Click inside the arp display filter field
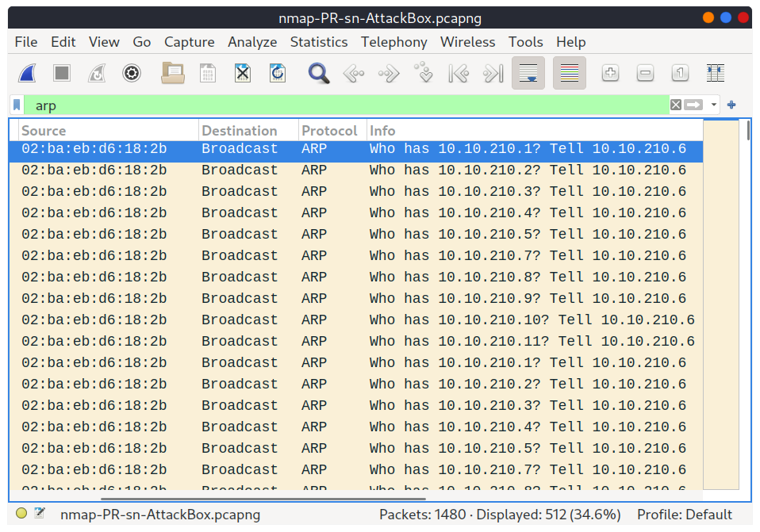 click(317, 105)
